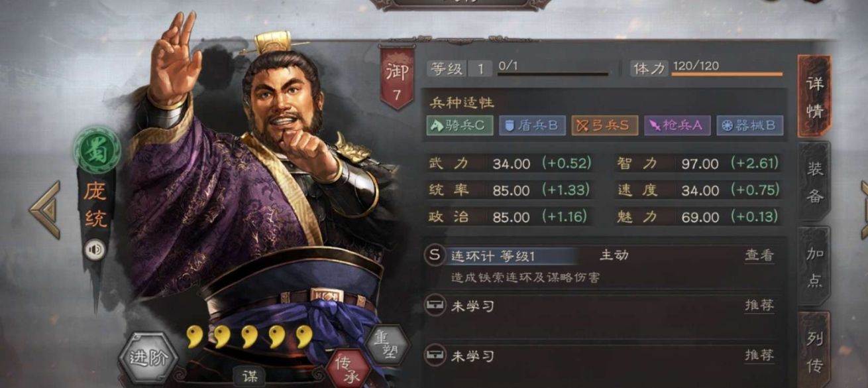The width and height of the screenshot is (868, 388).
Task: Open the 重塑 hexagon button
Action: [x=387, y=345]
